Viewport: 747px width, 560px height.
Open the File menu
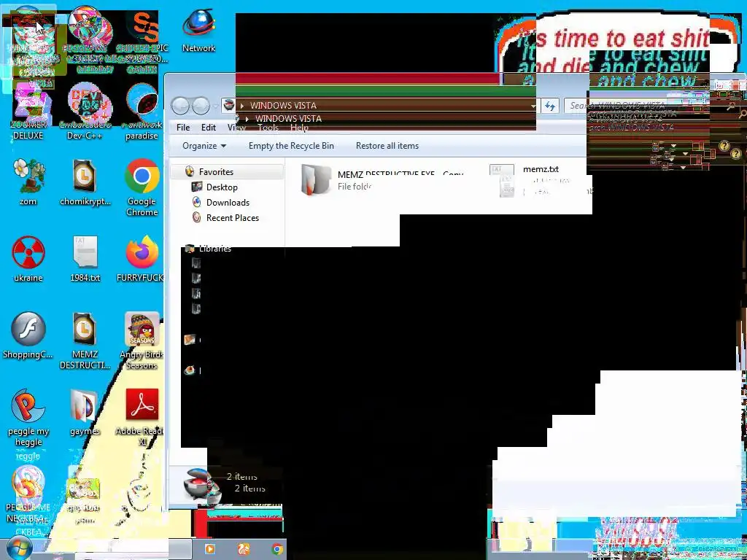[x=183, y=128]
